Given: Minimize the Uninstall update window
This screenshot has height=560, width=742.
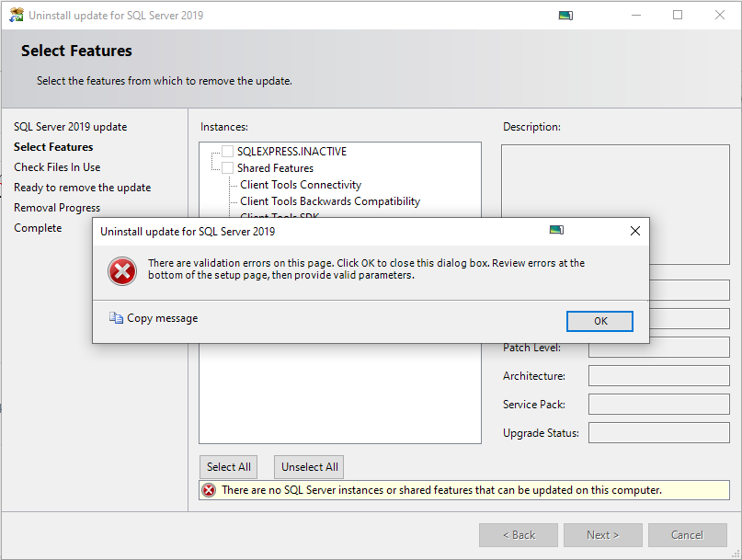Looking at the screenshot, I should click(x=636, y=15).
